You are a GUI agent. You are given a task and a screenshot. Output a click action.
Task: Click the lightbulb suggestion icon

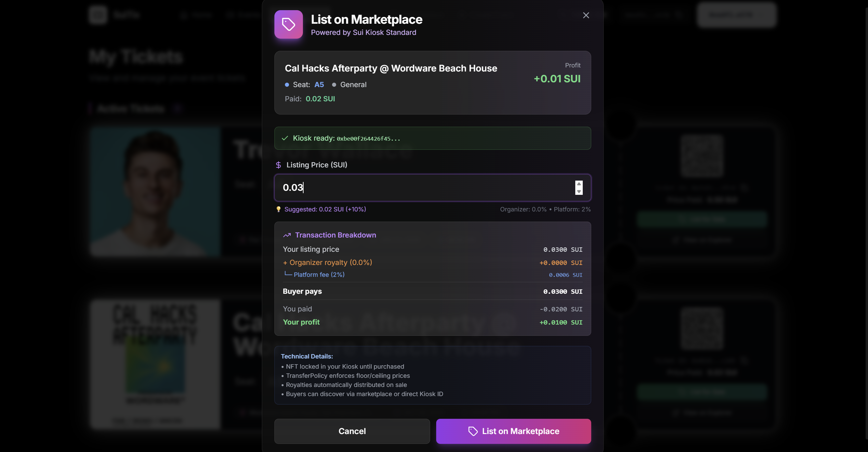(x=278, y=209)
